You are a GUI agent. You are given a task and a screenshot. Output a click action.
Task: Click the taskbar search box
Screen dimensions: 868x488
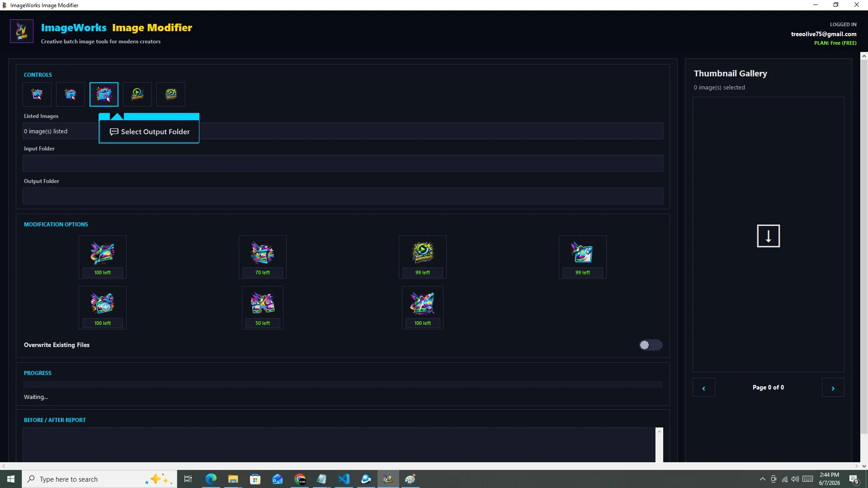[99, 479]
